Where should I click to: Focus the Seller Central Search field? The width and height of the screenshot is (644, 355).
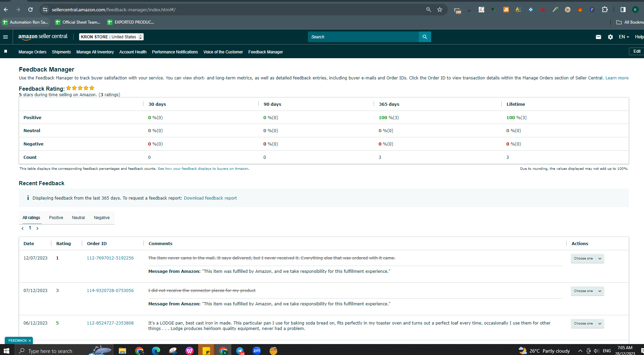pyautogui.click(x=363, y=37)
